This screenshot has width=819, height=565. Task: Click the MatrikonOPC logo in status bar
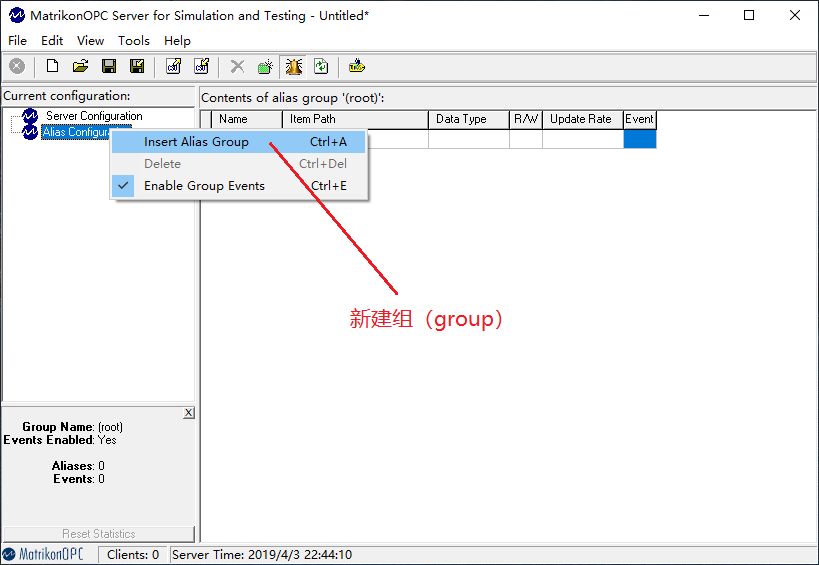[x=43, y=554]
